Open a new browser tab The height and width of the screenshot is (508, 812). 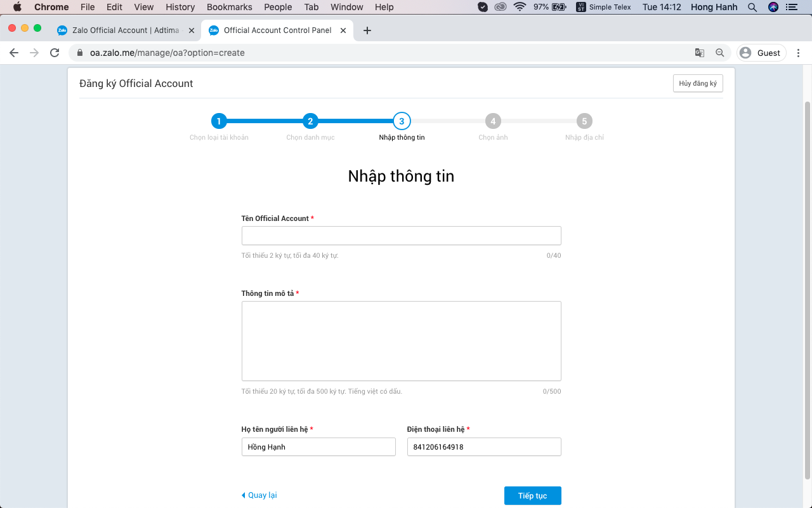pyautogui.click(x=367, y=30)
